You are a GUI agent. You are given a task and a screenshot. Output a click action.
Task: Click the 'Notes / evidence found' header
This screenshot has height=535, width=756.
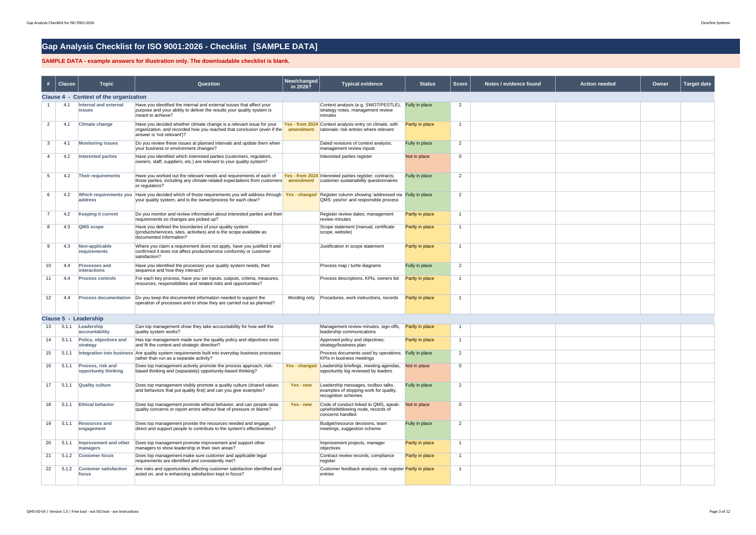[x=513, y=84]
